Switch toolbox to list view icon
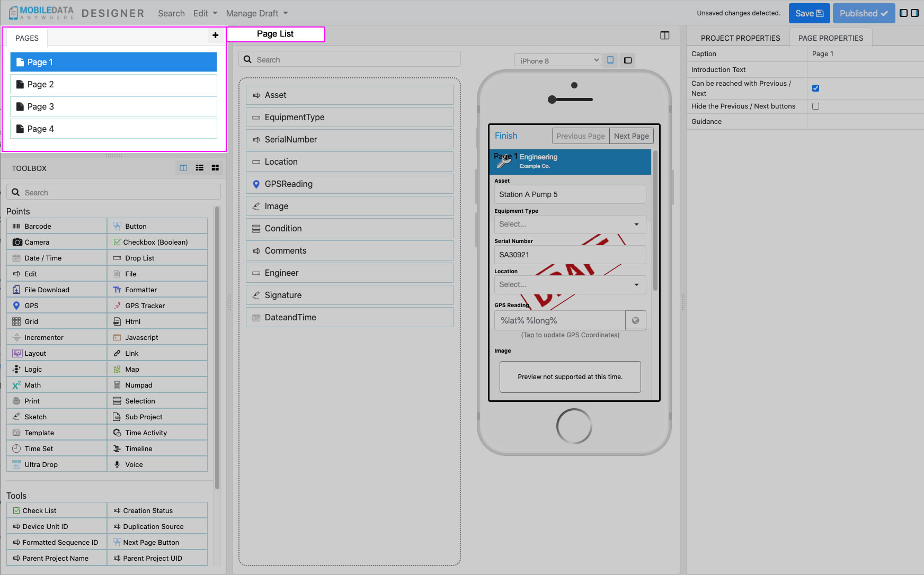924x575 pixels. point(199,168)
